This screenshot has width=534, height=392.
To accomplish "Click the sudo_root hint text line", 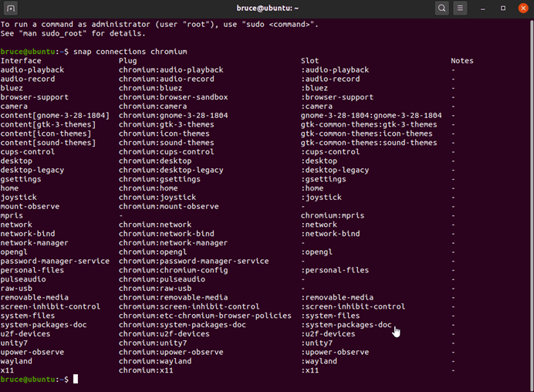I will pos(73,33).
